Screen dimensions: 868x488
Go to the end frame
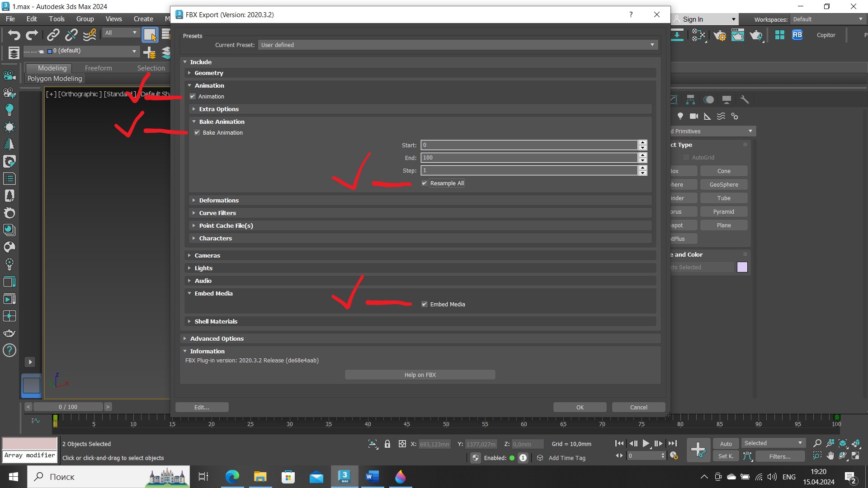(673, 444)
